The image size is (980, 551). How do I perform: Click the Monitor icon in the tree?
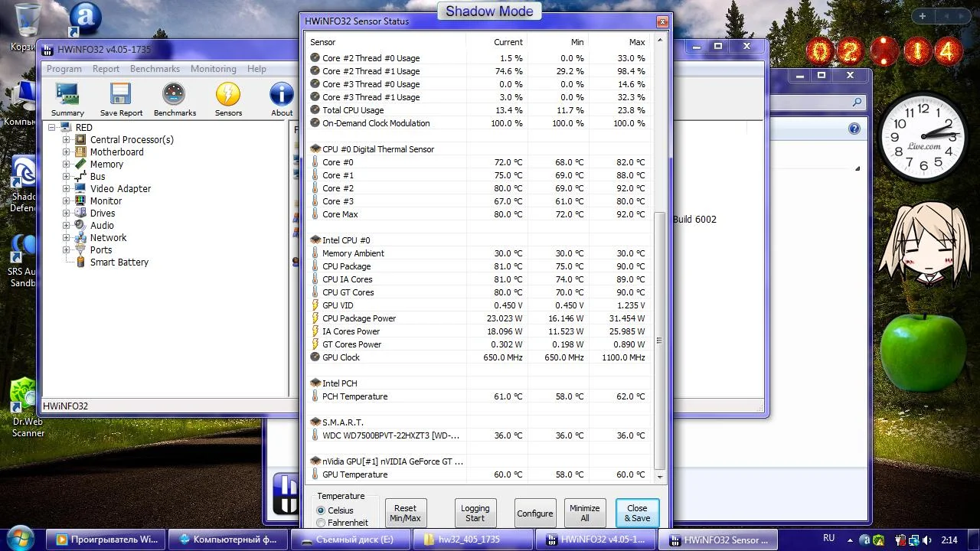coord(80,201)
